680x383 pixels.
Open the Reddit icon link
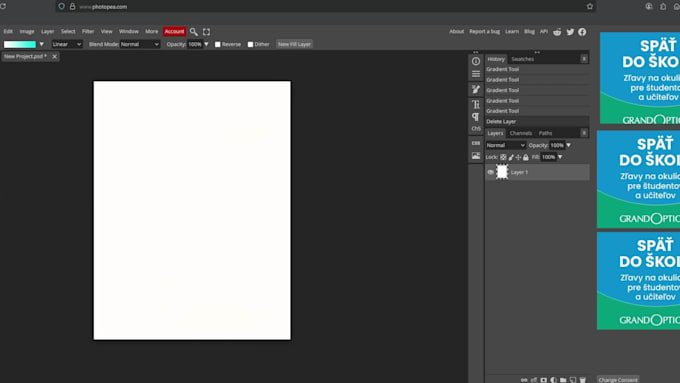point(557,32)
